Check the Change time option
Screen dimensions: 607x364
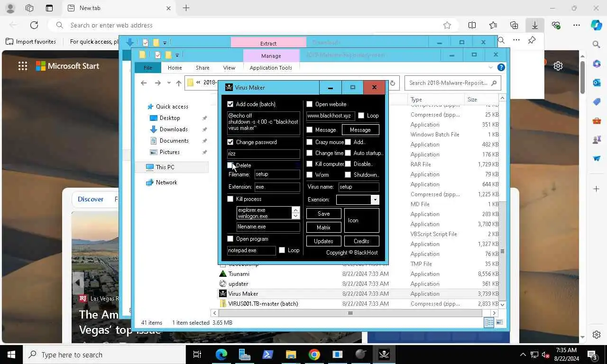pos(310,153)
